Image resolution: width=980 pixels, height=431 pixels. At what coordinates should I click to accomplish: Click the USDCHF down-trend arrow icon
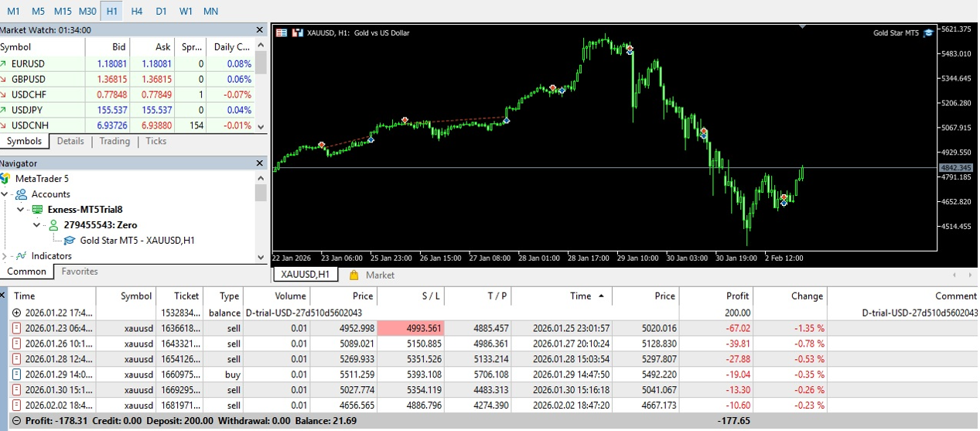tap(4, 94)
